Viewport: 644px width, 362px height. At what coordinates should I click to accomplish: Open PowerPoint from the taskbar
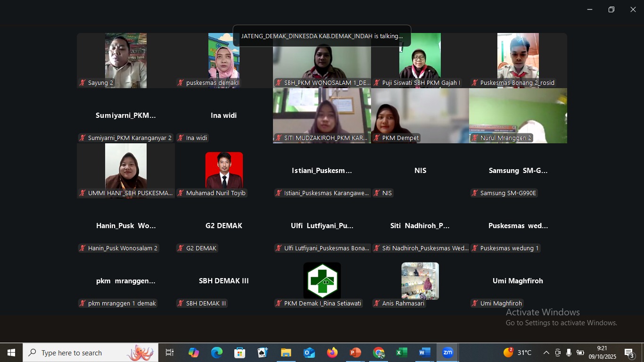click(x=355, y=353)
